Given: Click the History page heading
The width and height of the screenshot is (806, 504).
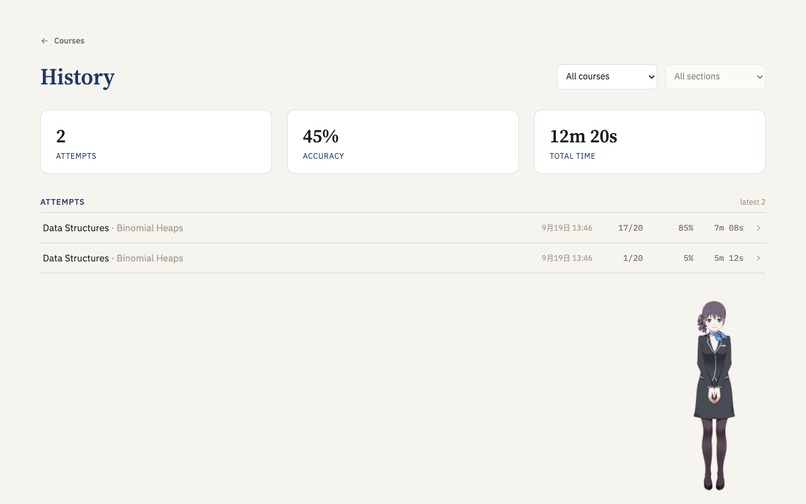Looking at the screenshot, I should tap(78, 77).
